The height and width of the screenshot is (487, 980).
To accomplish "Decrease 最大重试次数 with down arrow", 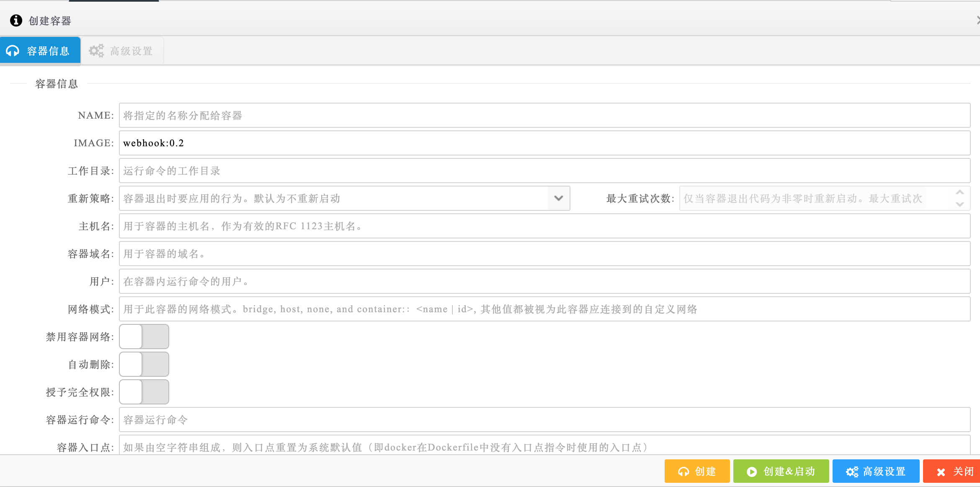I will coord(960,204).
